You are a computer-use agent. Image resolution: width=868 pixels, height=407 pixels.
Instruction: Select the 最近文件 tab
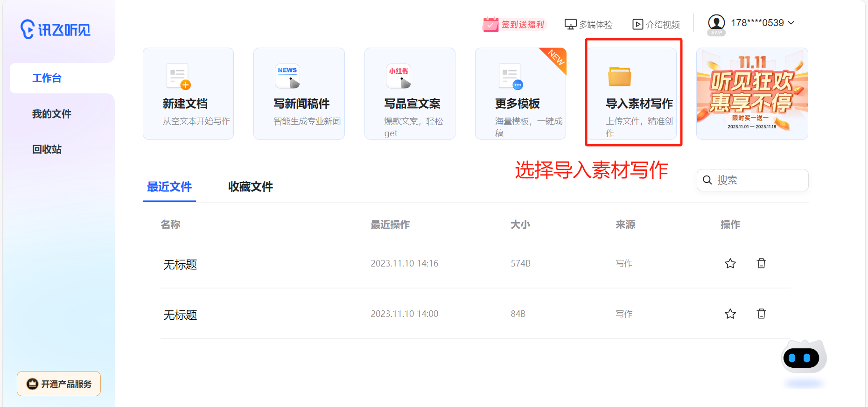tap(169, 187)
